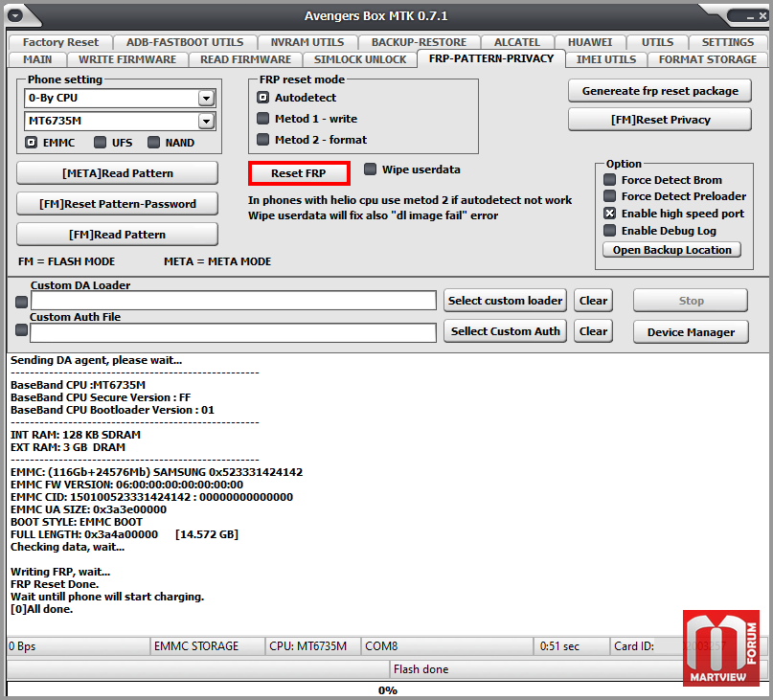
Task: Switch to ADB-FASTBOOT UTILS tab
Action: click(x=185, y=42)
